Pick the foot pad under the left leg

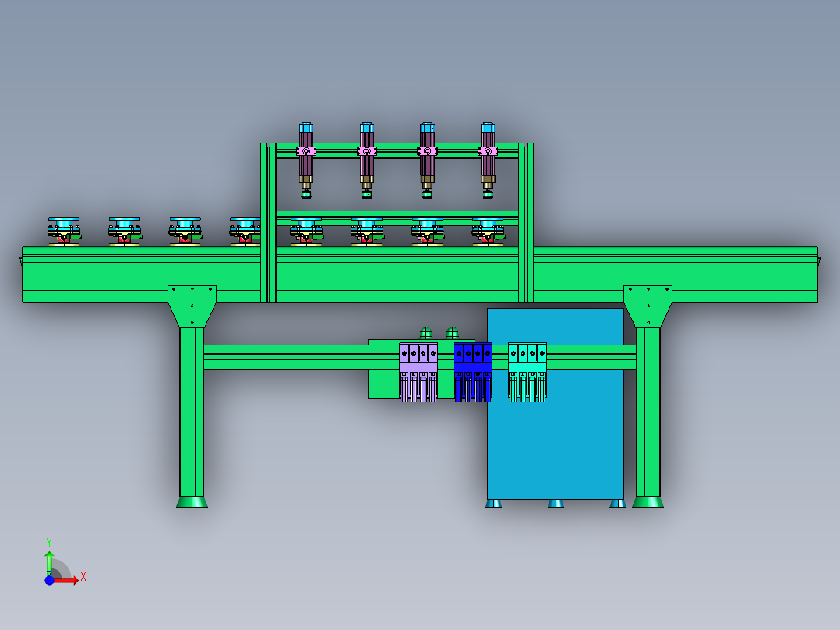click(x=192, y=502)
